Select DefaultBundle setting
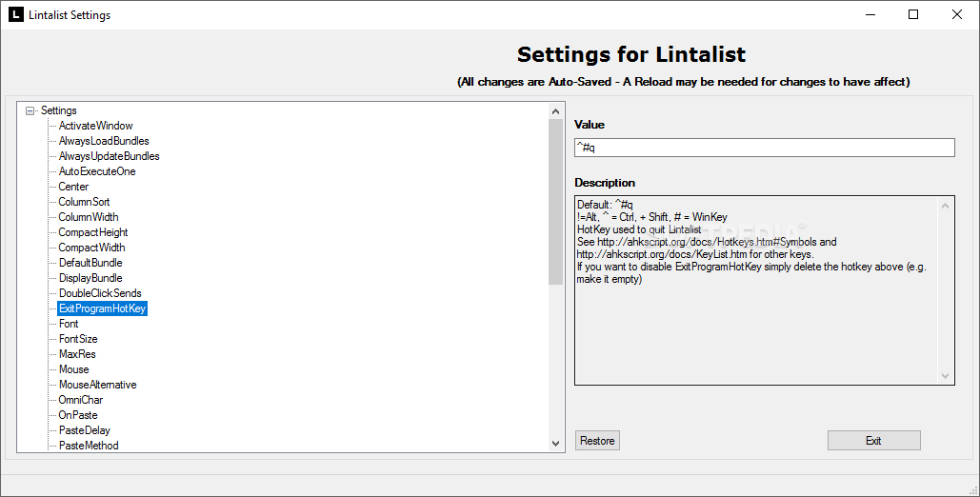The width and height of the screenshot is (980, 497). point(90,263)
